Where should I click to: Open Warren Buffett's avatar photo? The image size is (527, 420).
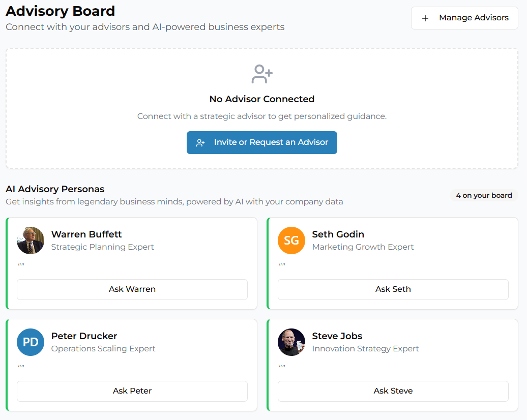pos(31,241)
